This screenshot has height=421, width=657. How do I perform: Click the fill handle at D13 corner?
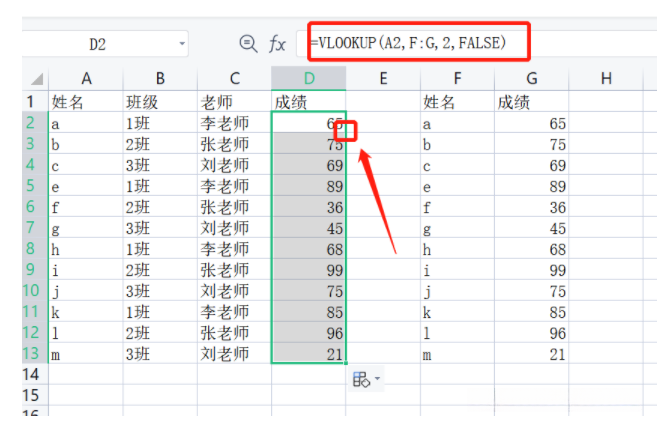(x=346, y=363)
